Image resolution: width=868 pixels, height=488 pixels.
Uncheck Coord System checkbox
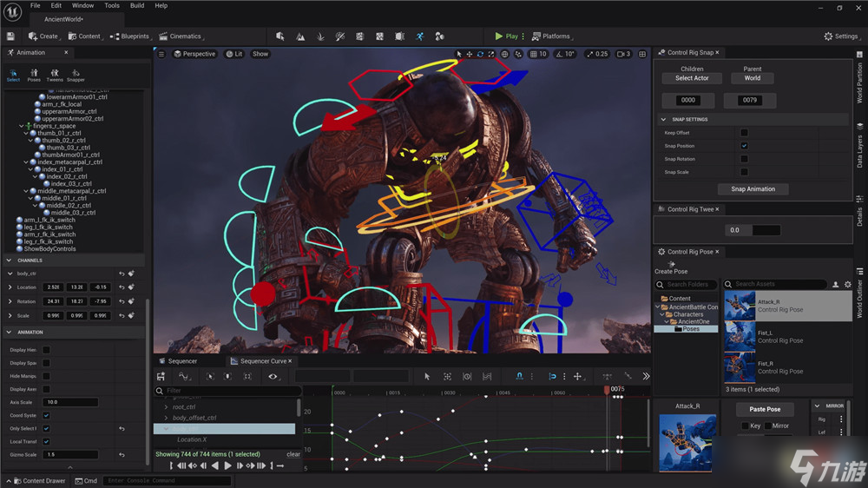pyautogui.click(x=47, y=415)
